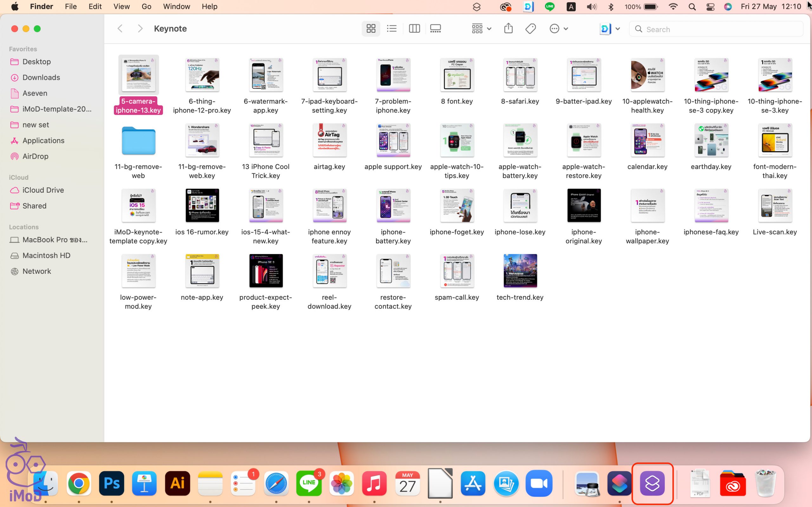Select the 11-bg-remove-web folder
The height and width of the screenshot is (507, 812).
tap(138, 141)
